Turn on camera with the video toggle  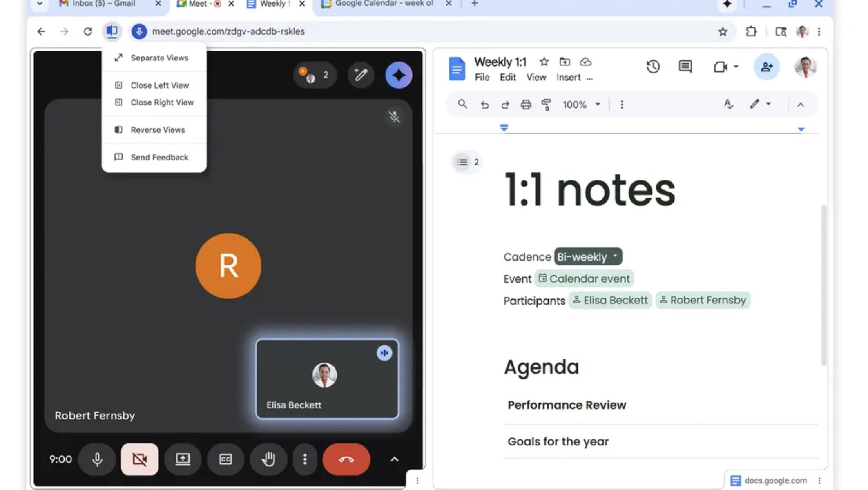(140, 459)
